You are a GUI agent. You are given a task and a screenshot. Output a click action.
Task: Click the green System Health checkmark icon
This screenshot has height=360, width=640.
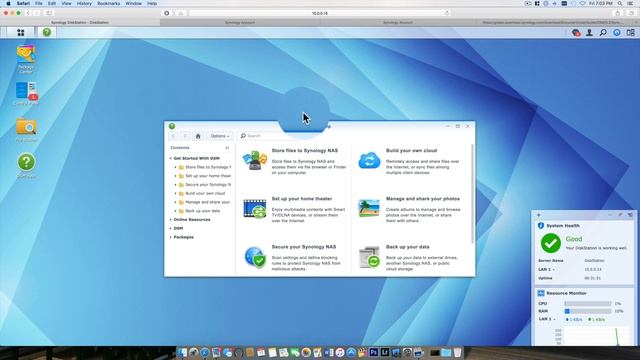(551, 243)
